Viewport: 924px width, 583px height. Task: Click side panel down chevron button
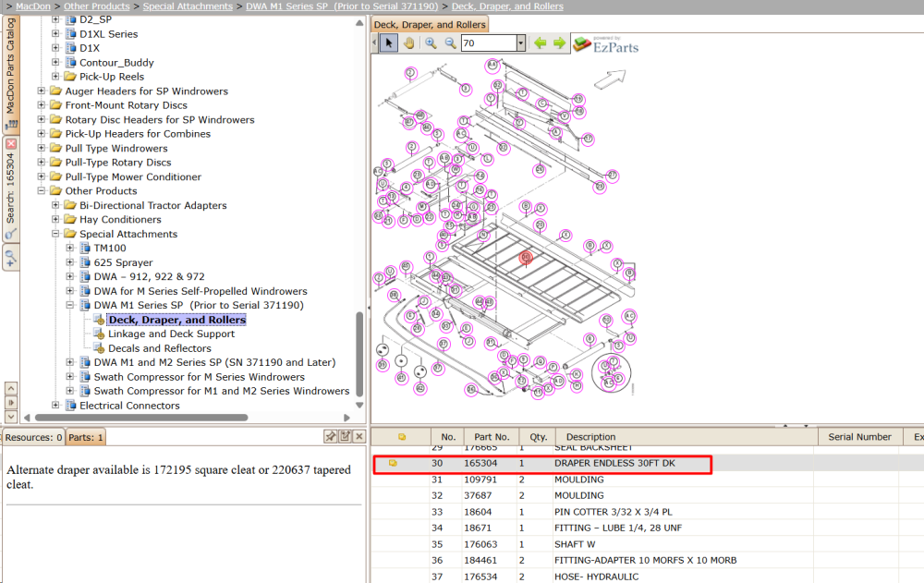[x=10, y=417]
